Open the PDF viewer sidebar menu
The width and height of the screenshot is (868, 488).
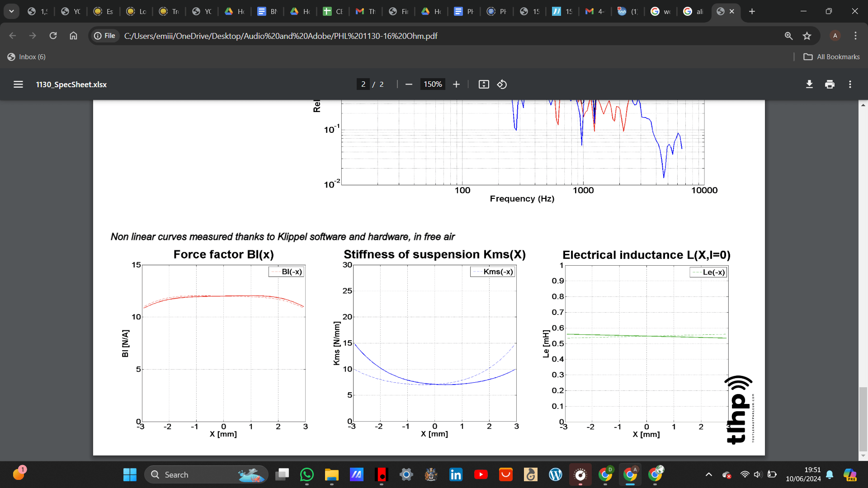[18, 84]
